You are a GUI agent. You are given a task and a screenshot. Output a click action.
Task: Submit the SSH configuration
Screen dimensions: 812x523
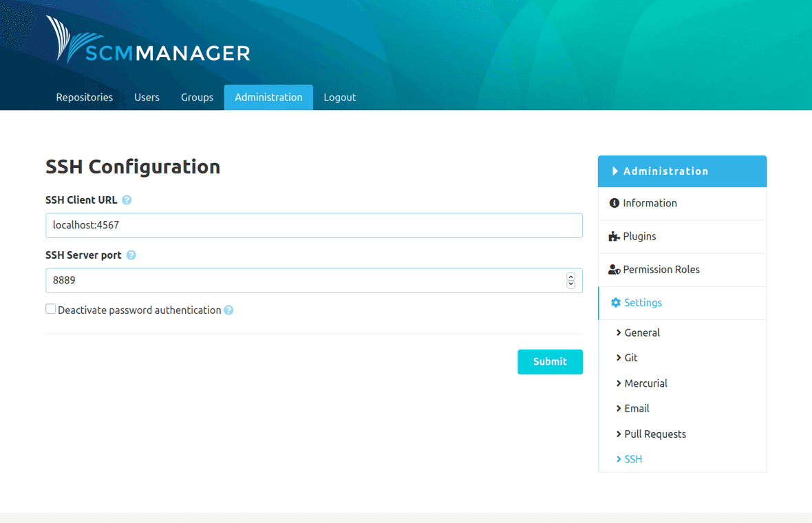550,361
